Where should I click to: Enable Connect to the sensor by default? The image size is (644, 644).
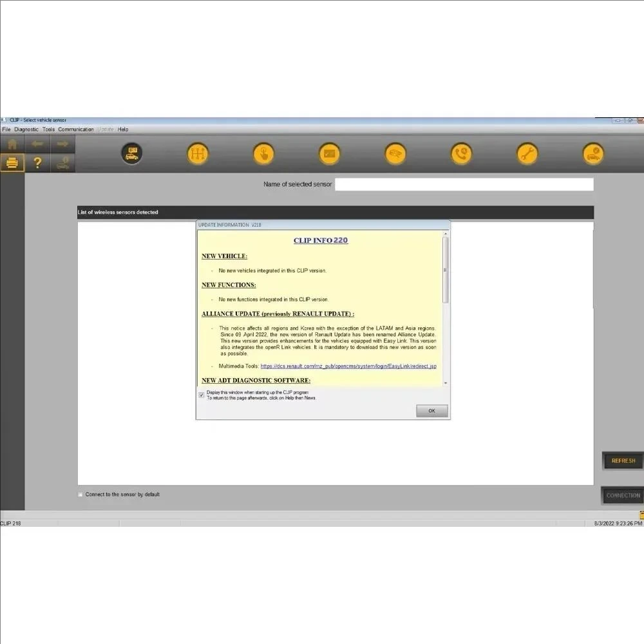pos(80,495)
